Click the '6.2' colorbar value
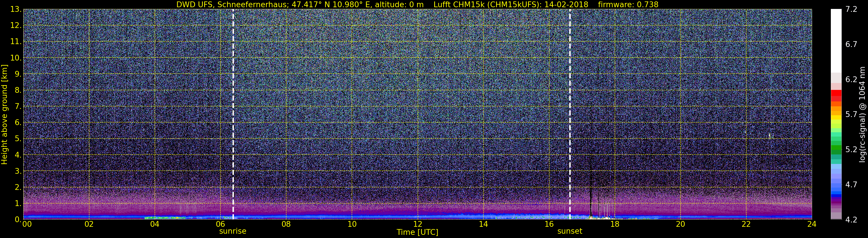 coord(851,80)
